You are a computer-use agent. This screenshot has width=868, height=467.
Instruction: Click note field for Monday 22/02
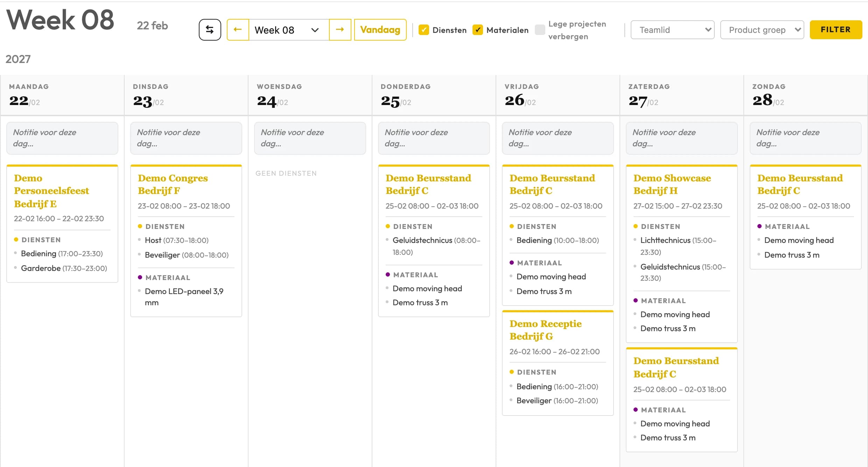[x=62, y=138]
